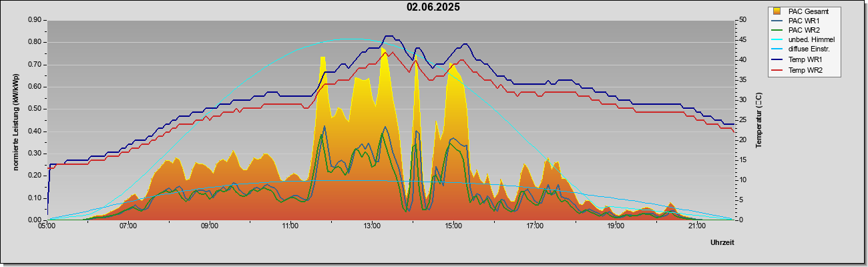Click the 21:00 time axis tick label
The width and height of the screenshot is (868, 267).
click(x=697, y=226)
